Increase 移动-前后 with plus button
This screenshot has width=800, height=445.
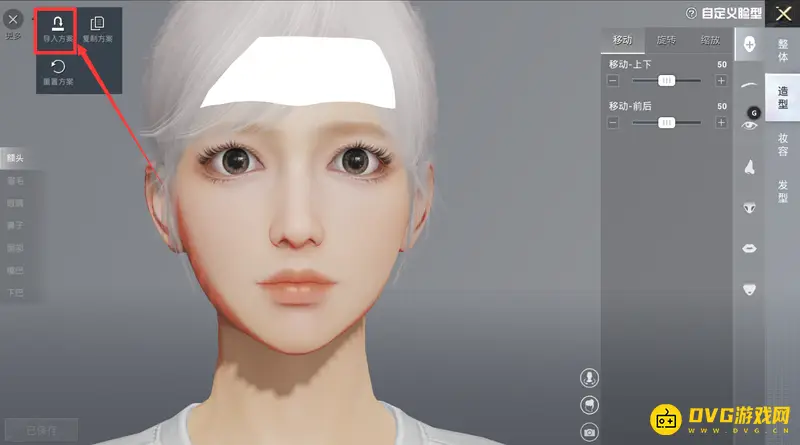pyautogui.click(x=721, y=122)
